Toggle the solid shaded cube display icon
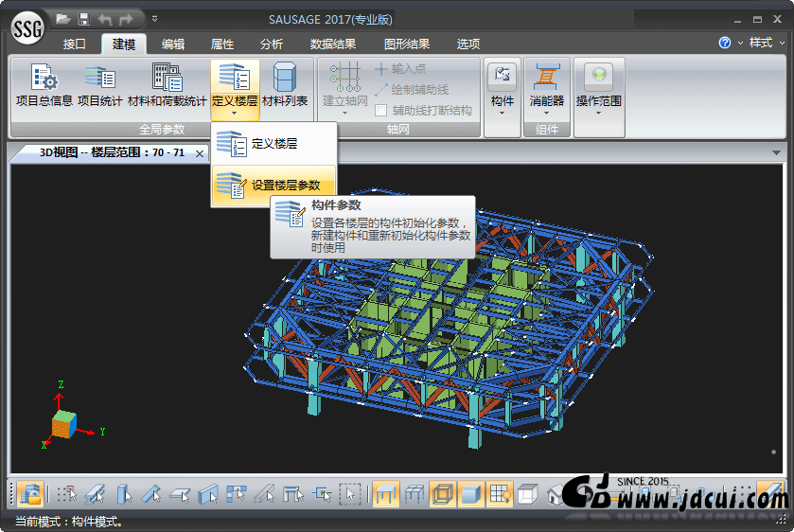This screenshot has width=794, height=532. click(x=471, y=493)
